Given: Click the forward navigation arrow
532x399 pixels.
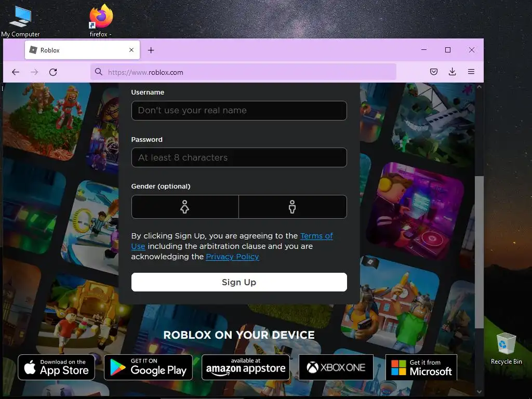Looking at the screenshot, I should [34, 72].
